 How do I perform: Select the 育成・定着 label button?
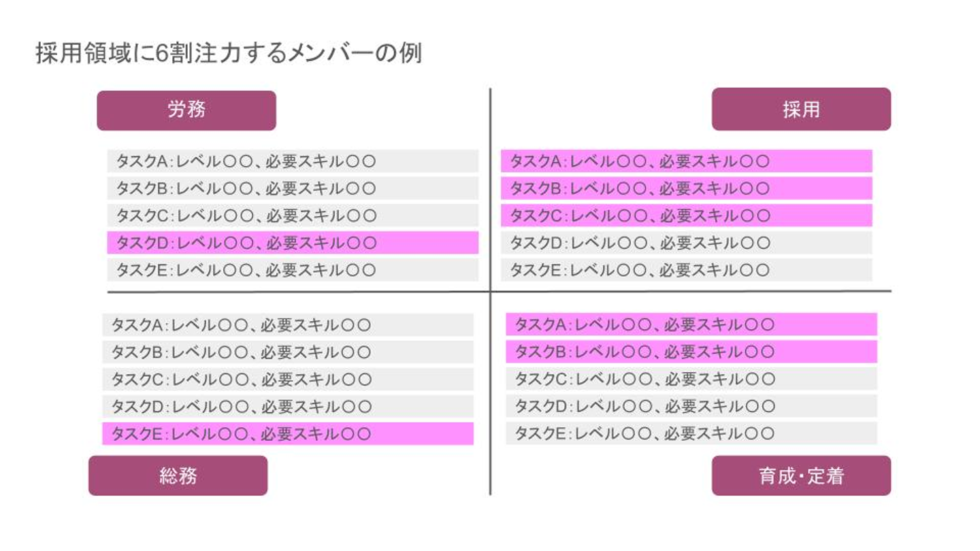tap(801, 475)
